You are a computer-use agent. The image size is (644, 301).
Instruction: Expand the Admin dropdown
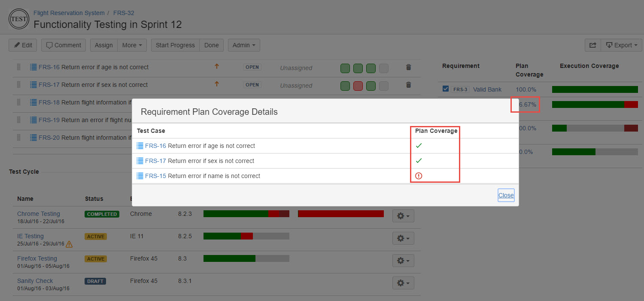243,45
